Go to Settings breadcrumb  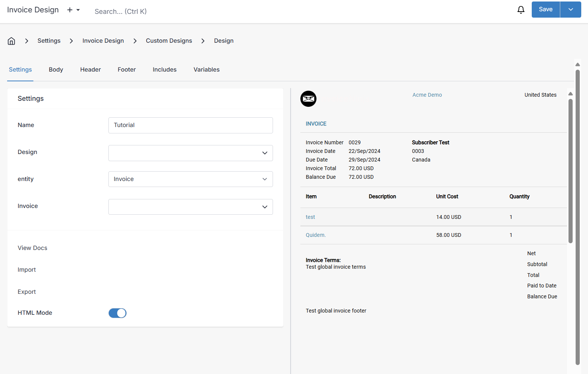[x=49, y=41]
